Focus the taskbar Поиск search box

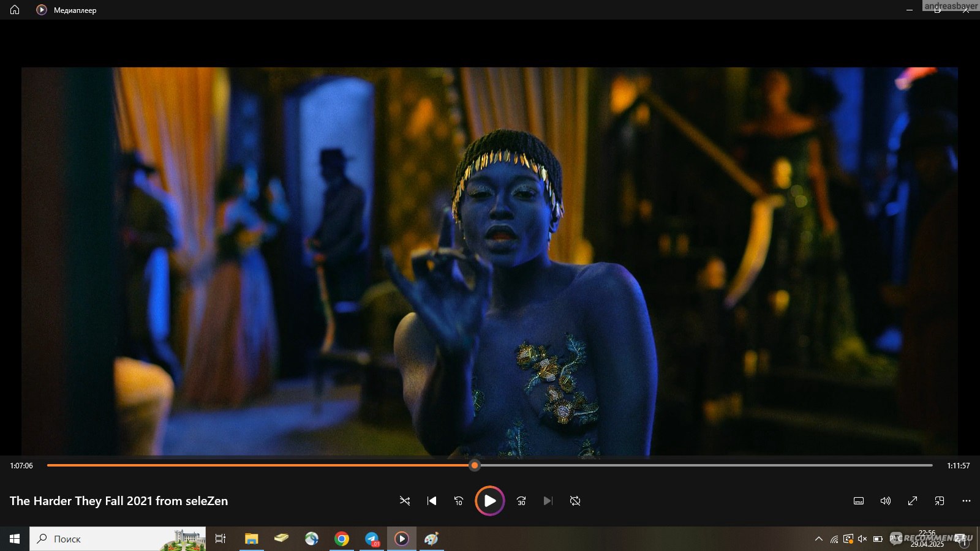(118, 539)
